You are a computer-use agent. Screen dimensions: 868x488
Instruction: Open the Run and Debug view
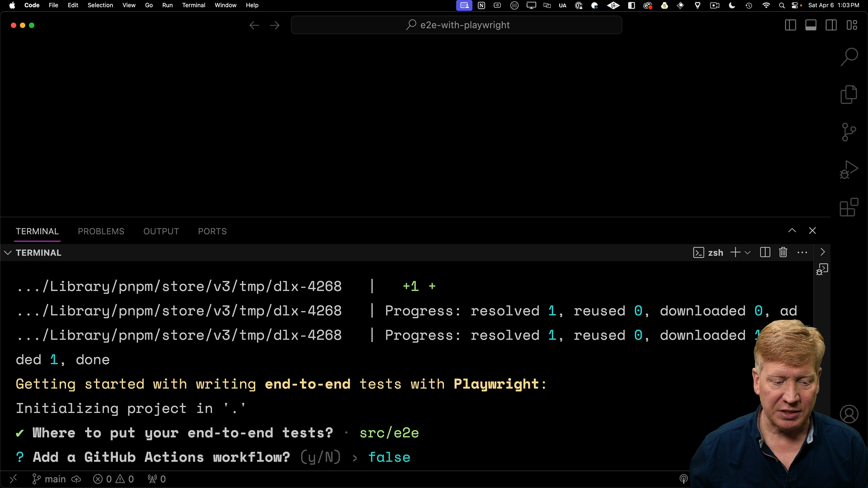tap(849, 170)
